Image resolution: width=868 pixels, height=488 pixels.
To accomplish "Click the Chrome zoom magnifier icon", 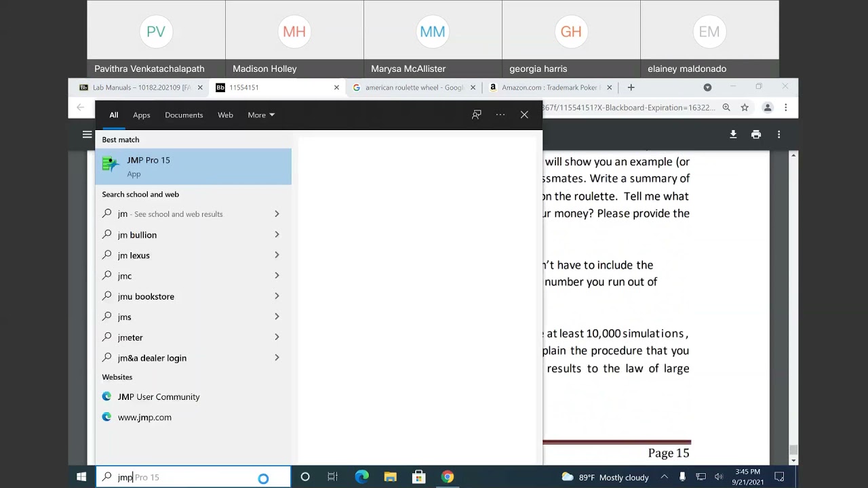I will click(726, 107).
